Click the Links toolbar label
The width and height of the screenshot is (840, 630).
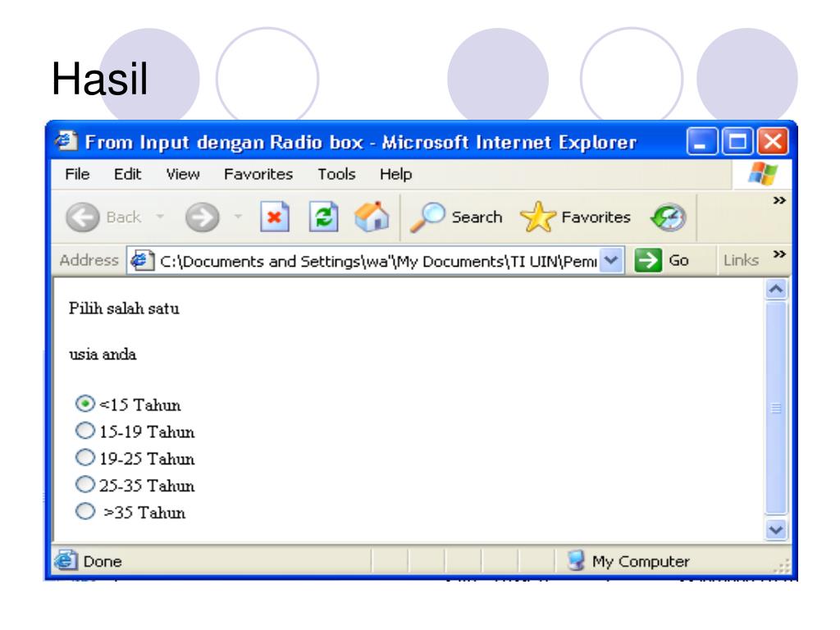tap(741, 260)
